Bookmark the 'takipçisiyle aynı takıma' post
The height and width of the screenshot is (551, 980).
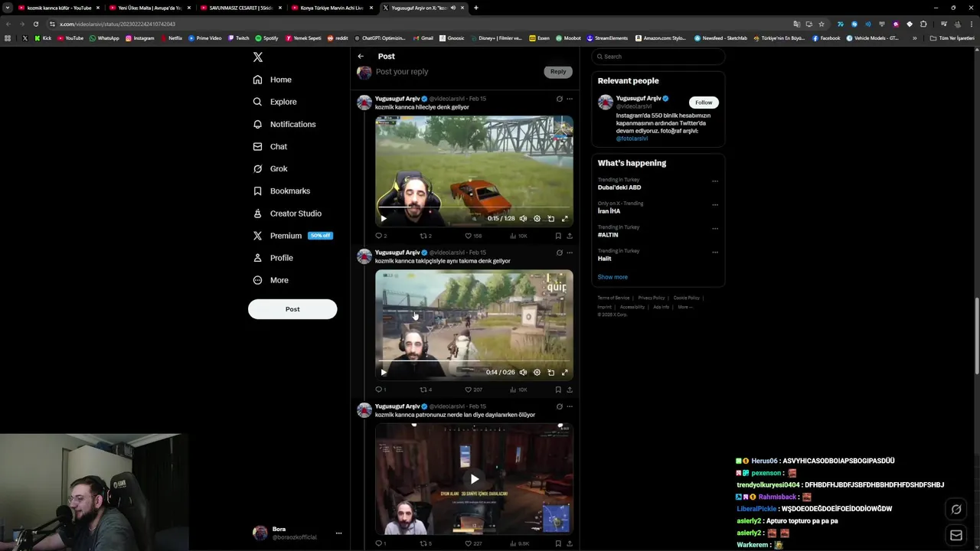558,390
